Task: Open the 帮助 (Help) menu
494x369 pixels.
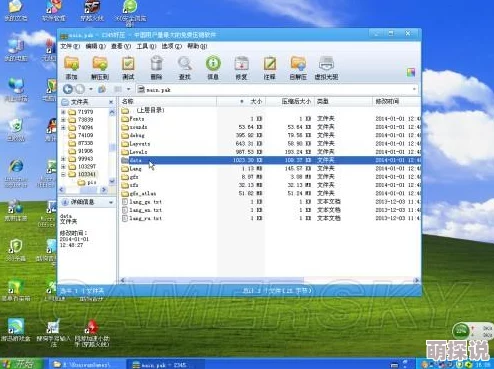Action: (197, 46)
